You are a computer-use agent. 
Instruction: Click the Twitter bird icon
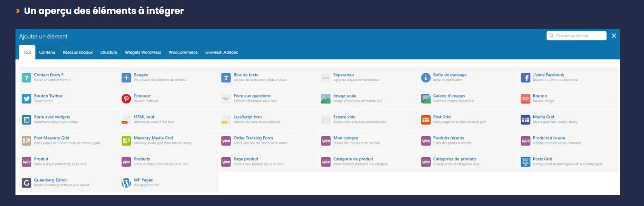[x=26, y=99]
